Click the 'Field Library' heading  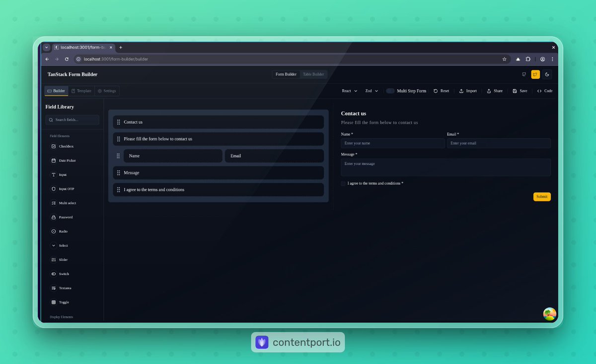point(60,107)
